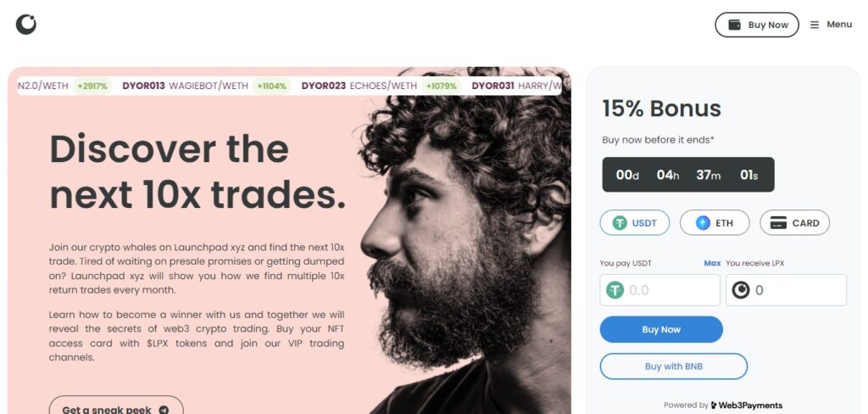
Task: Click the wallet icon in header
Action: (734, 25)
